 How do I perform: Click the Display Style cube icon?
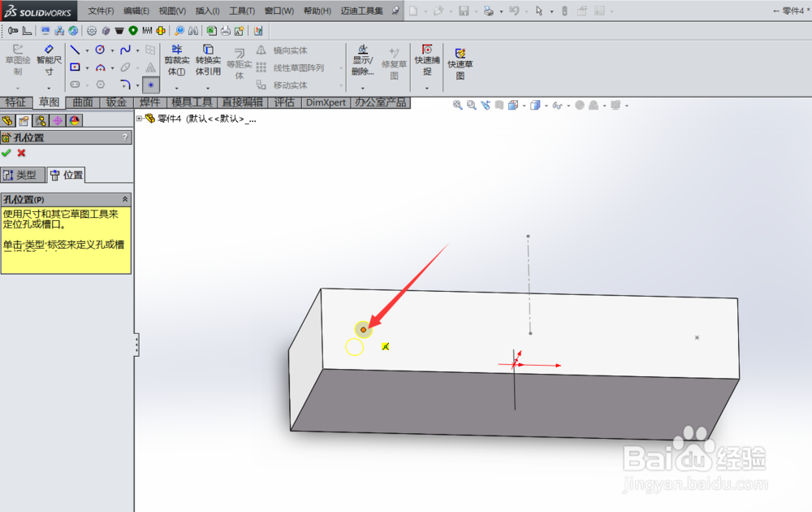[535, 105]
